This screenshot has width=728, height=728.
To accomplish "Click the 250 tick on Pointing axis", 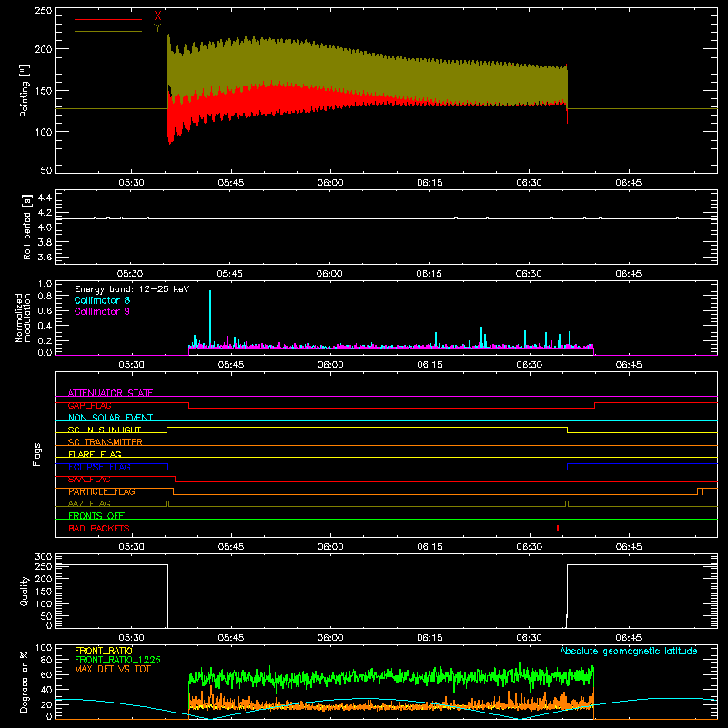I will (44, 10).
